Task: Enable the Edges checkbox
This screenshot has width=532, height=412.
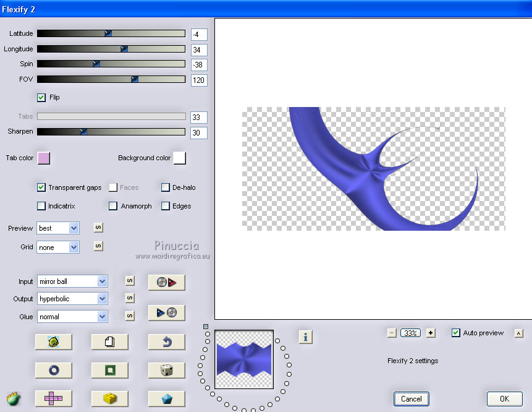Action: [165, 206]
